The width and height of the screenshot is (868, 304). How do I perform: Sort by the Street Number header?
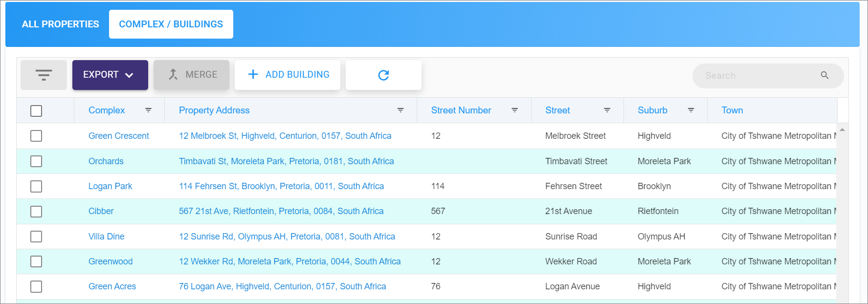point(461,110)
